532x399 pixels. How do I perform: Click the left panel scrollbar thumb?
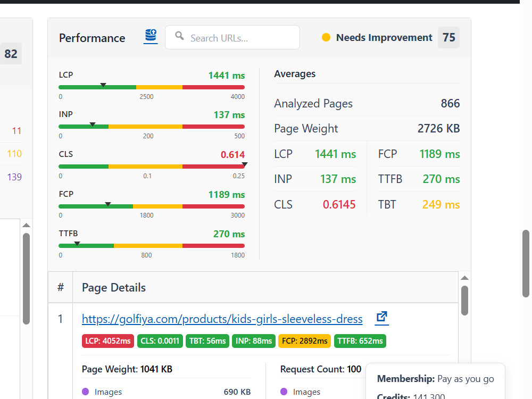26,279
